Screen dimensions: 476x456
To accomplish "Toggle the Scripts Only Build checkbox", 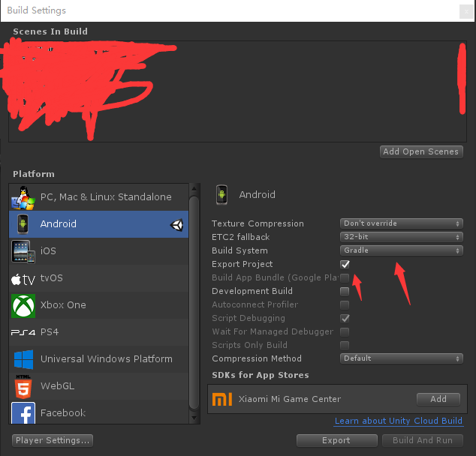I will coord(345,345).
